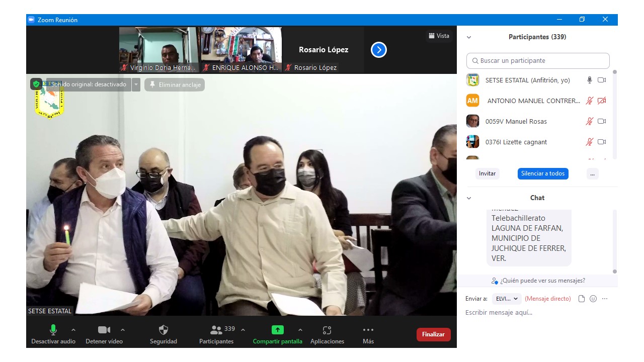Viewport: 644px width, 362px height.
Task: Click Eliminar anclaje to unpin the video
Action: coord(175,84)
